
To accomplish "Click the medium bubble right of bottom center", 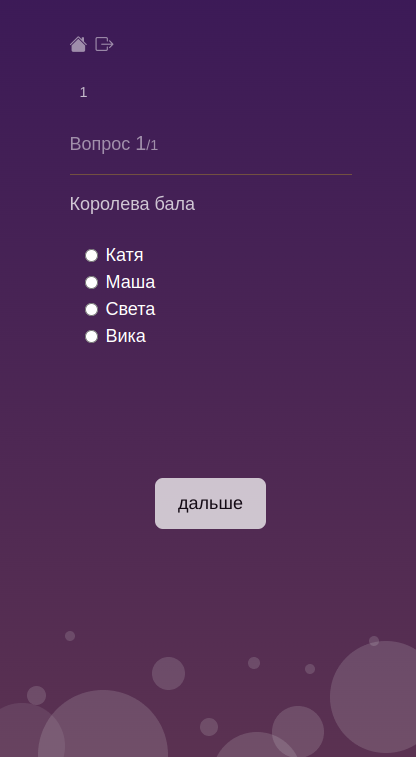I will click(x=298, y=730).
